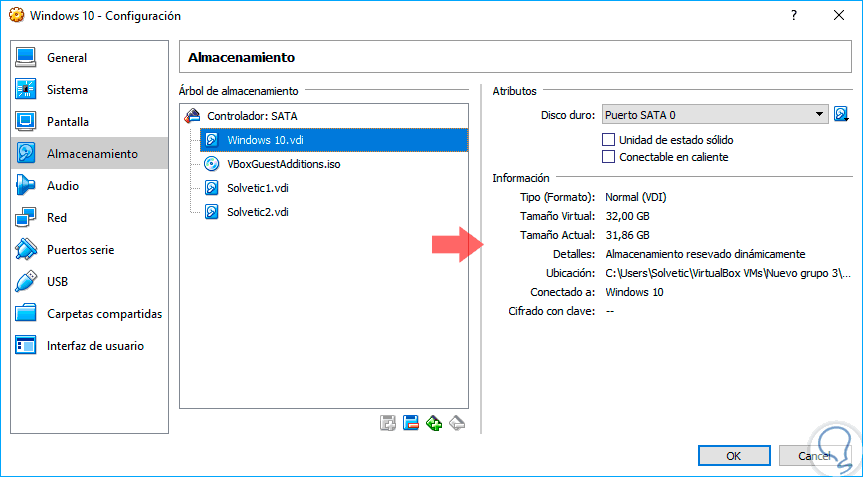Image resolution: width=863 pixels, height=477 pixels.
Task: Click the 32,00 GB virtual size value
Action: (x=627, y=216)
